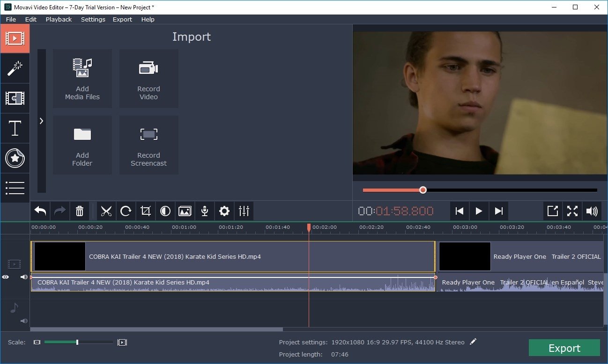Open the Crop tool
Viewport: 608px width, 364px height.
146,211
